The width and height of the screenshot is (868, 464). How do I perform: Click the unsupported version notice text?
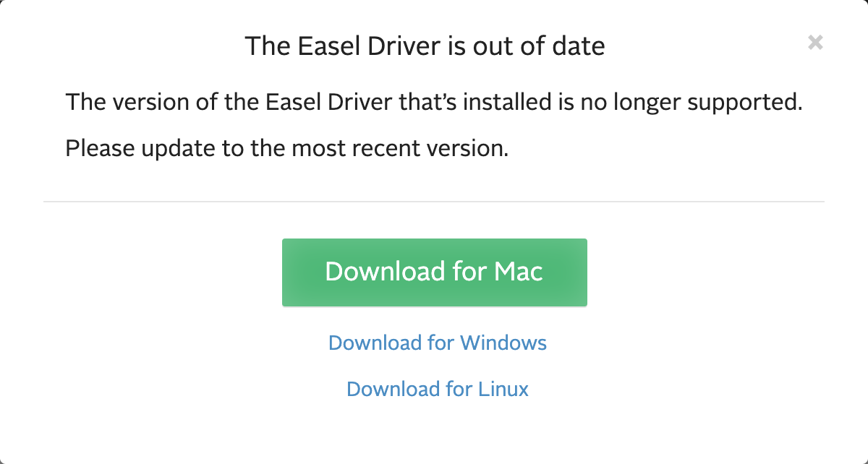[434, 102]
